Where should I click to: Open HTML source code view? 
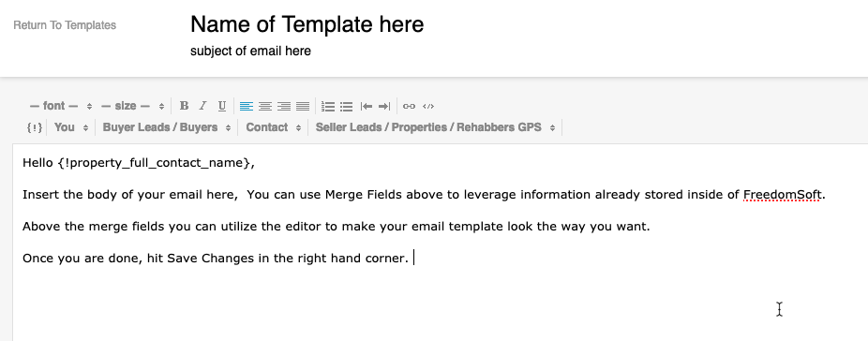(x=428, y=106)
